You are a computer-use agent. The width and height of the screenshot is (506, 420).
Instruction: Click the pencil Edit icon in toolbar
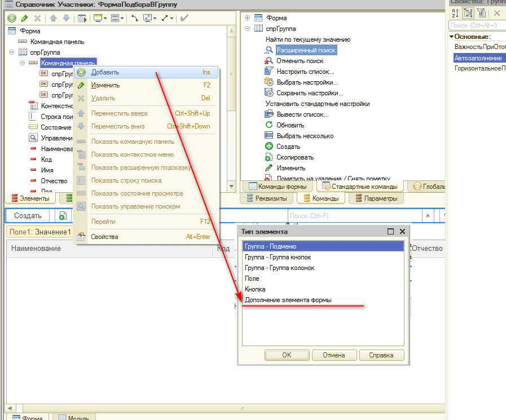(x=24, y=18)
